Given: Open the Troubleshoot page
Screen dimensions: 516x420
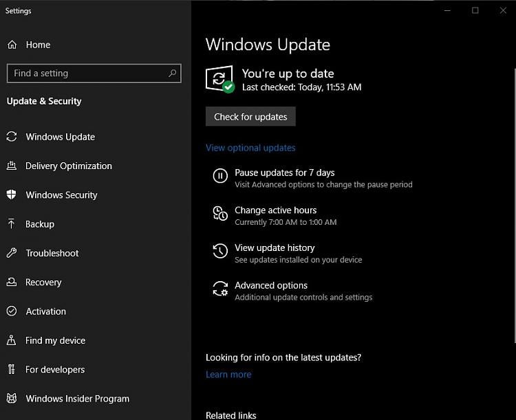Looking at the screenshot, I should (52, 253).
